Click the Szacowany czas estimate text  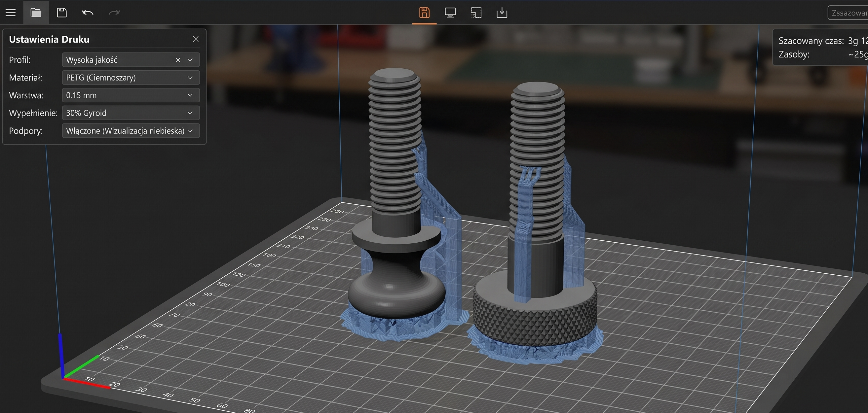tap(823, 41)
